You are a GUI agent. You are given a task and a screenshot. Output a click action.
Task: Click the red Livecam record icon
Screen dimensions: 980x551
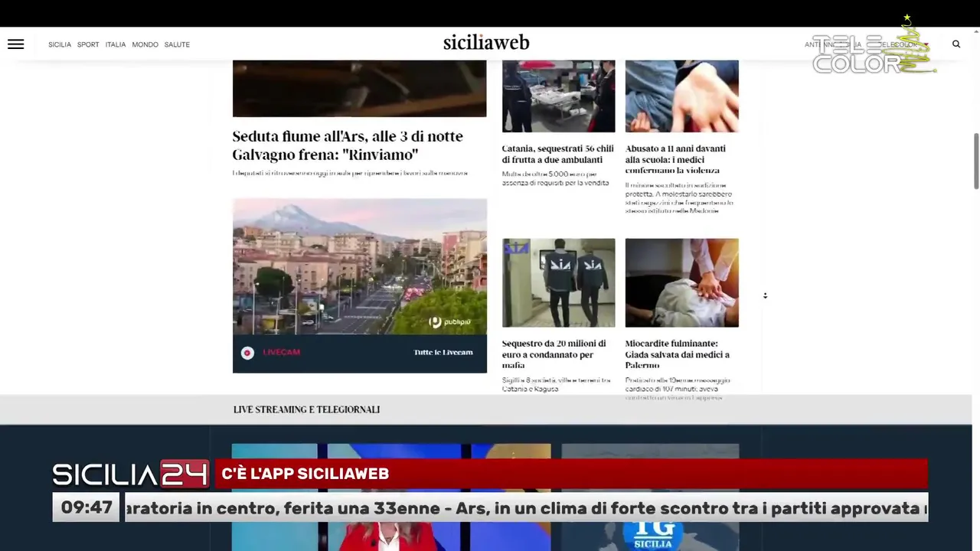tap(247, 353)
